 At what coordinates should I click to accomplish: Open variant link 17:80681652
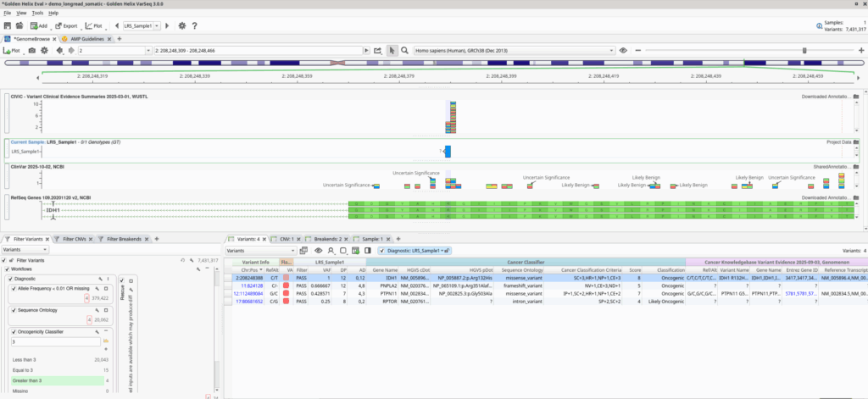(x=249, y=302)
